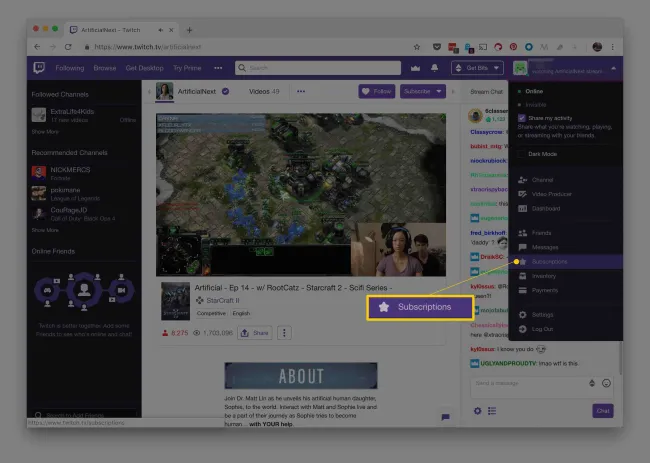Reload the page in browser
Viewport: 650px width, 463px height.
coord(68,47)
